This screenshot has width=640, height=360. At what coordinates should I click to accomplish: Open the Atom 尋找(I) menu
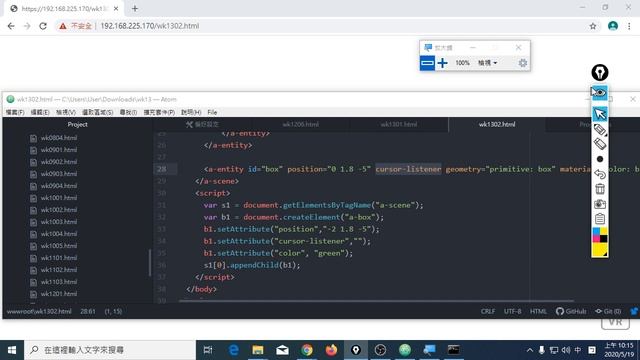(x=128, y=112)
